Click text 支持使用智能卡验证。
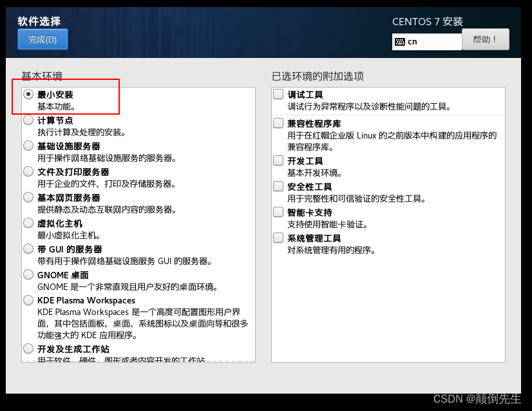Screen dimensions: 532x411 327,225
